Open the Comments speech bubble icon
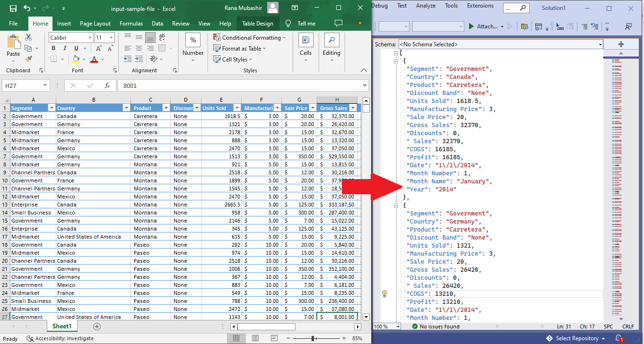The image size is (644, 344). [x=338, y=23]
